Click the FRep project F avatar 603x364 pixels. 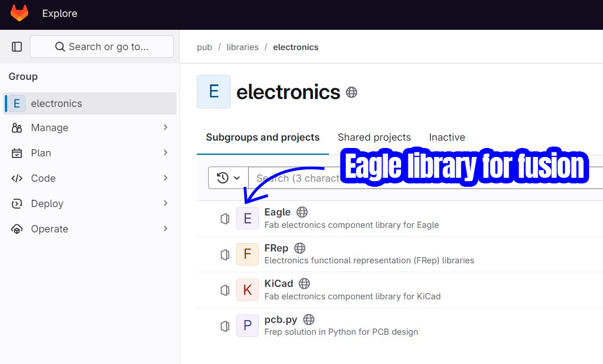pyautogui.click(x=247, y=254)
